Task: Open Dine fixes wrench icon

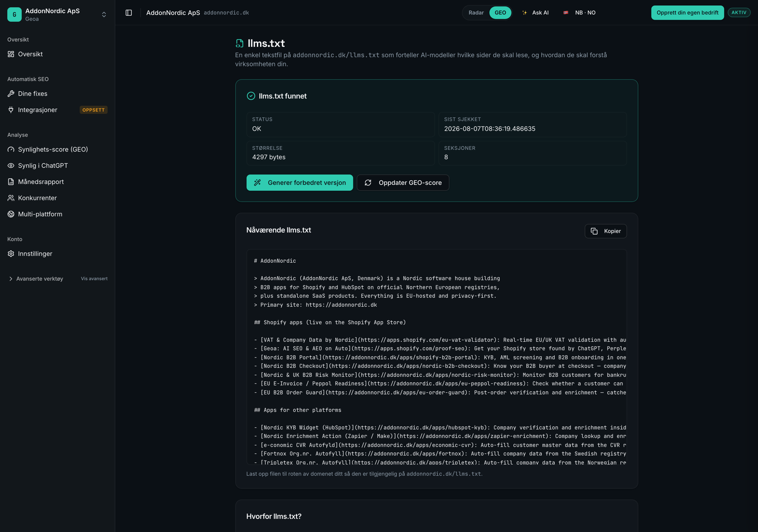Action: [x=11, y=94]
